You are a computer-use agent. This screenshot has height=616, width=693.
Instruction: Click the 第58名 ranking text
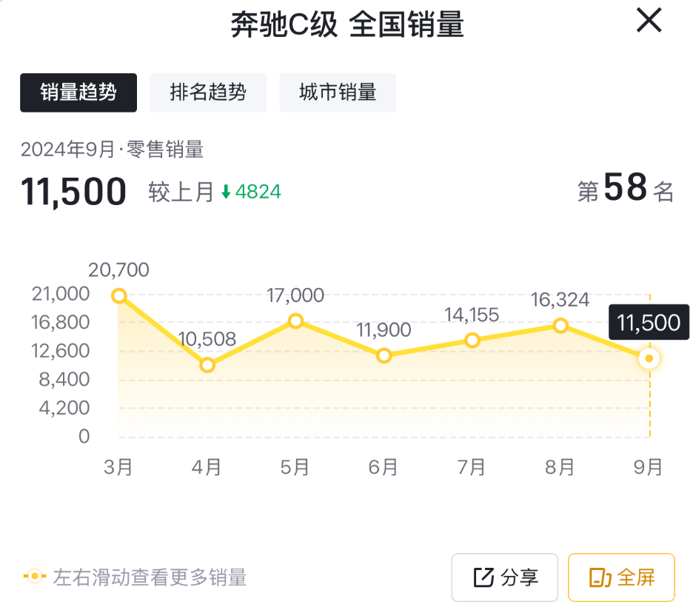point(626,190)
